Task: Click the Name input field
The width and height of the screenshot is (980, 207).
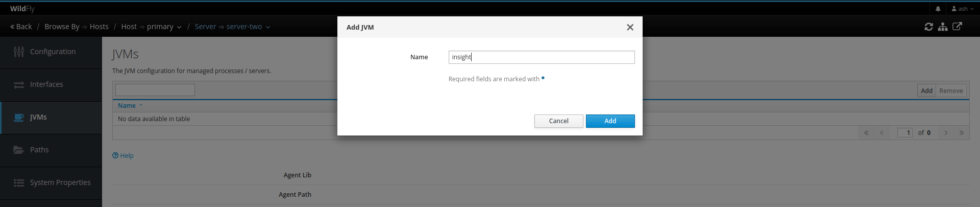Action: (x=541, y=57)
